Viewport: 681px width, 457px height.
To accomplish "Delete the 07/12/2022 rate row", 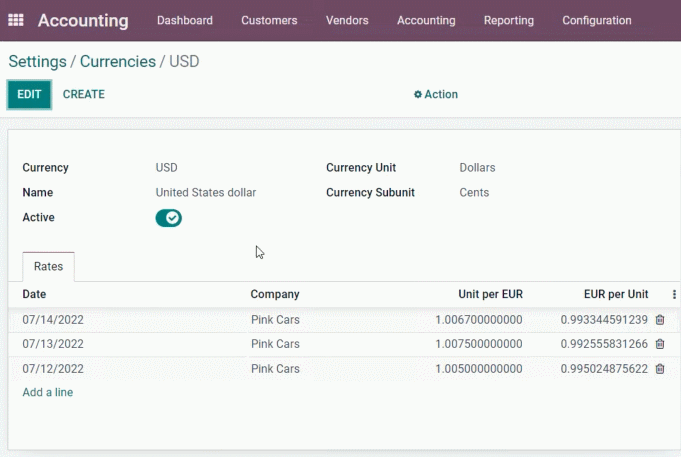I will tap(660, 368).
